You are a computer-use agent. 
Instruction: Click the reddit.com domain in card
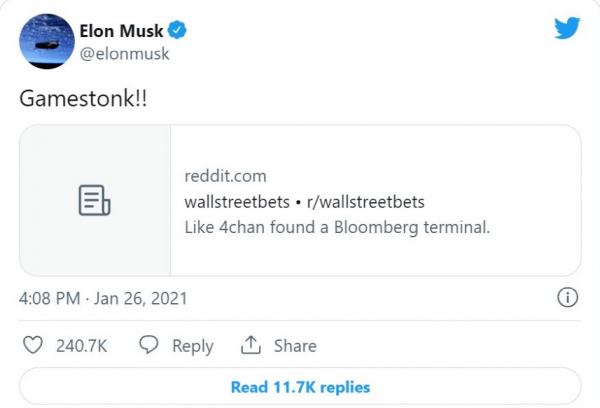click(x=224, y=176)
